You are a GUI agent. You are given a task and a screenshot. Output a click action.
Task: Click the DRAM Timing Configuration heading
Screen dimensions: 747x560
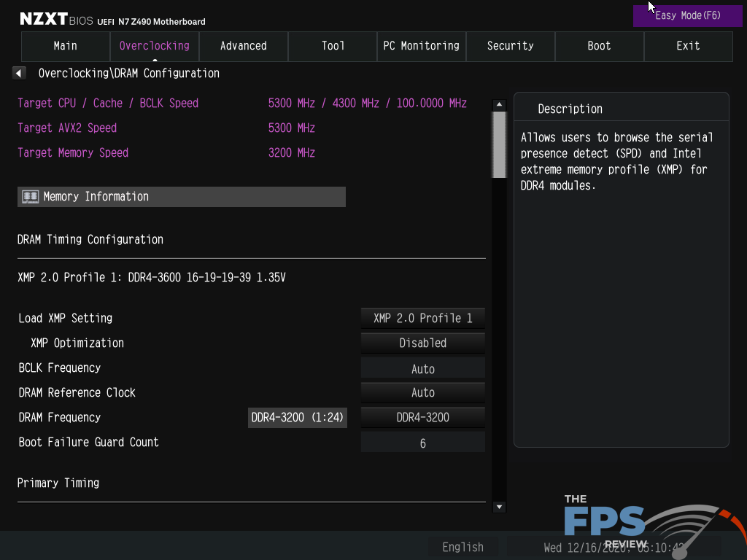tap(90, 239)
